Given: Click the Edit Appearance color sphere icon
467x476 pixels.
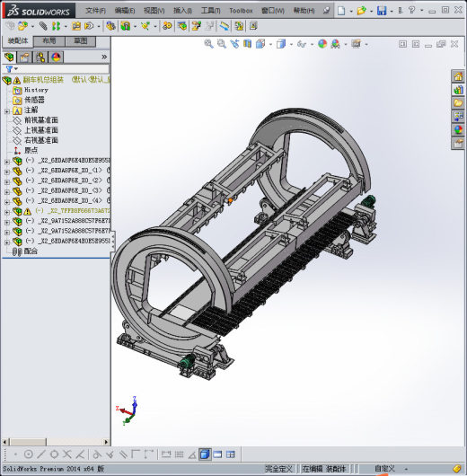Looking at the screenshot, I should [x=322, y=44].
